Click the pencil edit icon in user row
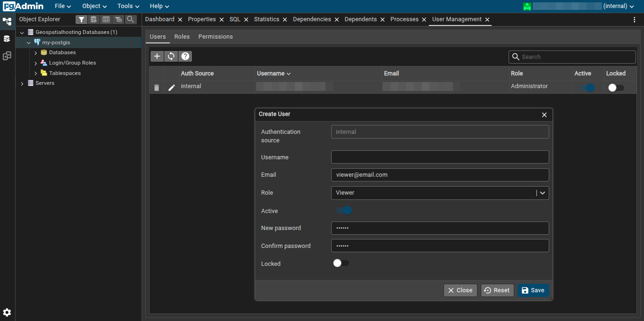644x321 pixels. pos(172,88)
